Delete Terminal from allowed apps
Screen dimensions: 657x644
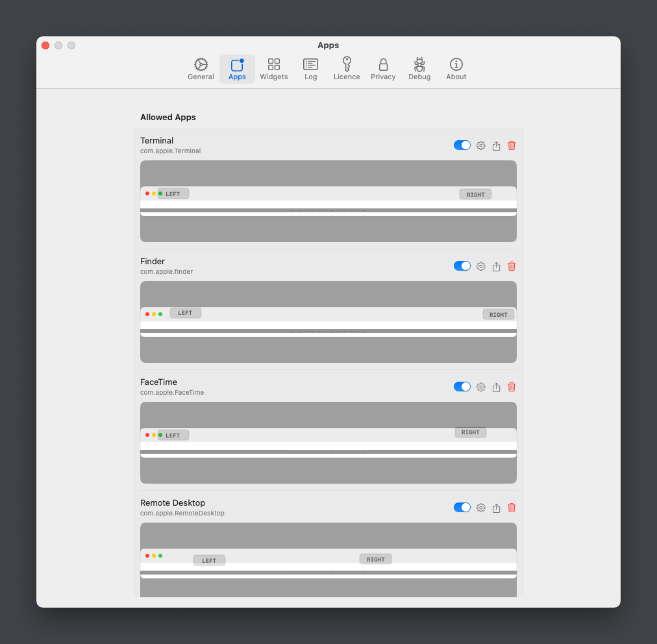512,145
